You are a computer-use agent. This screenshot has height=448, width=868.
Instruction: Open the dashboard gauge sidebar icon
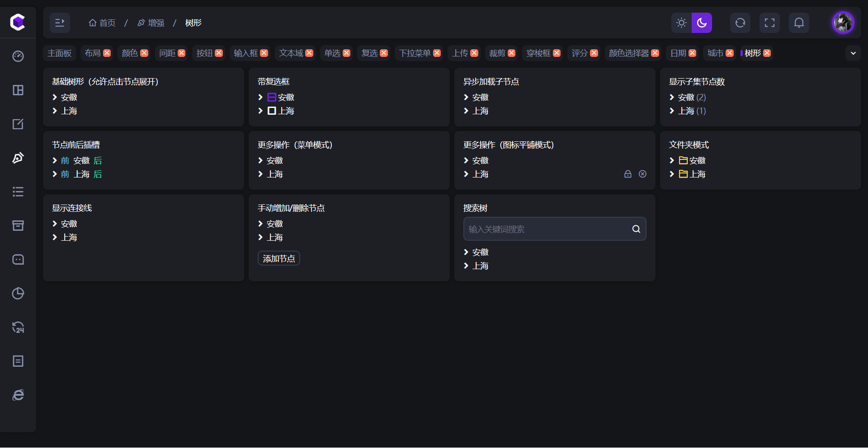(x=18, y=56)
